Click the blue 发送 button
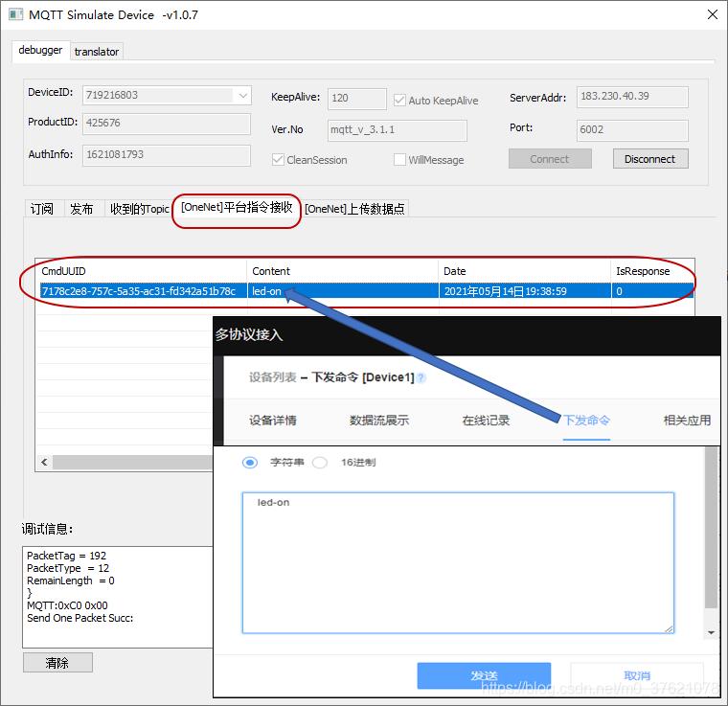 (484, 675)
